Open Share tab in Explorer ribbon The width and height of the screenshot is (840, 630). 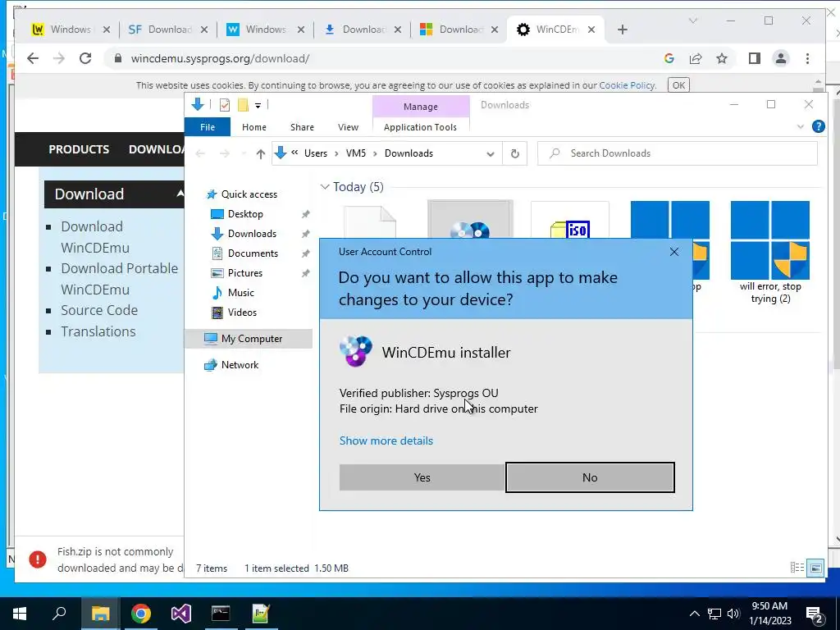coord(302,127)
